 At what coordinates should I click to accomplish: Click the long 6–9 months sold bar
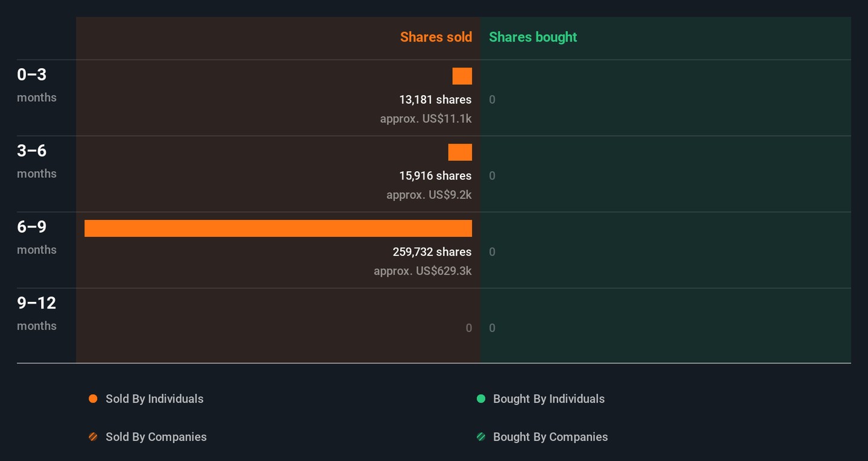click(278, 228)
